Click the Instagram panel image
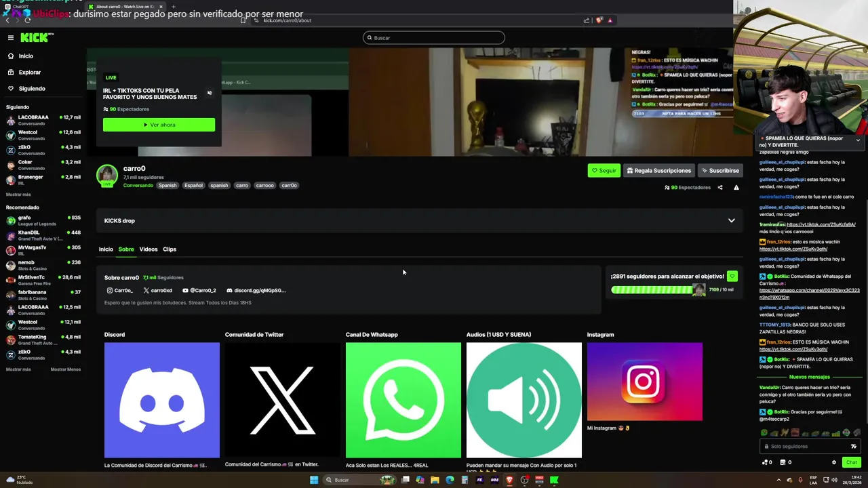Image resolution: width=868 pixels, height=488 pixels. (x=645, y=382)
